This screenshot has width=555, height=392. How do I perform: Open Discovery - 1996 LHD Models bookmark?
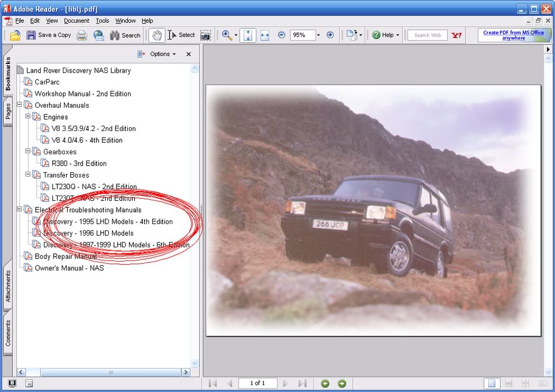coord(88,233)
